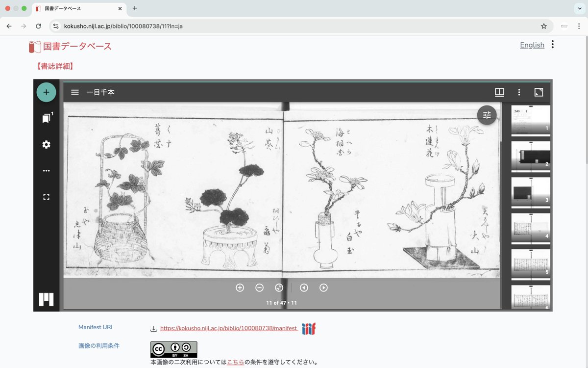Select thumbnail page 5
The height and width of the screenshot is (368, 588).
tap(531, 264)
